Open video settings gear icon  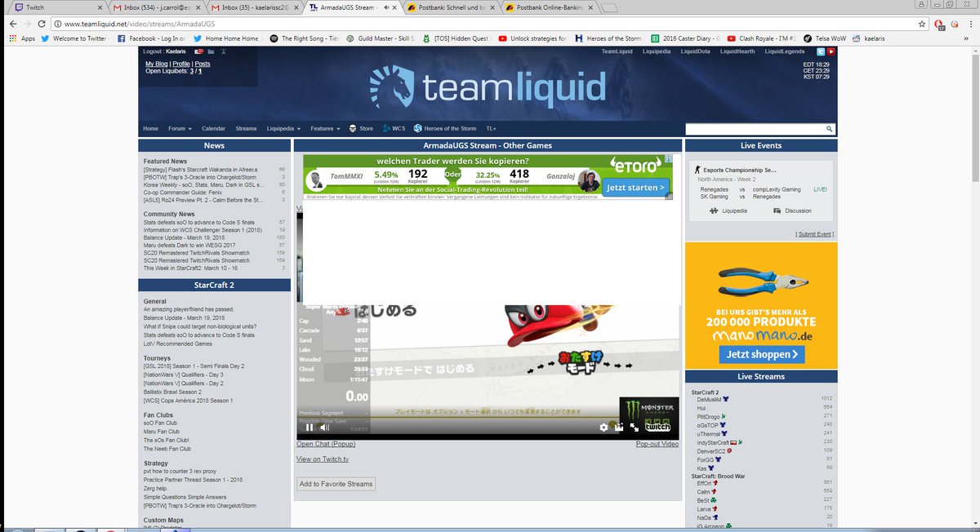tap(604, 427)
